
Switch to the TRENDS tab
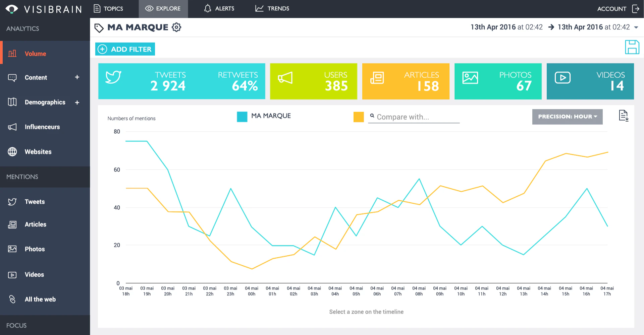272,9
